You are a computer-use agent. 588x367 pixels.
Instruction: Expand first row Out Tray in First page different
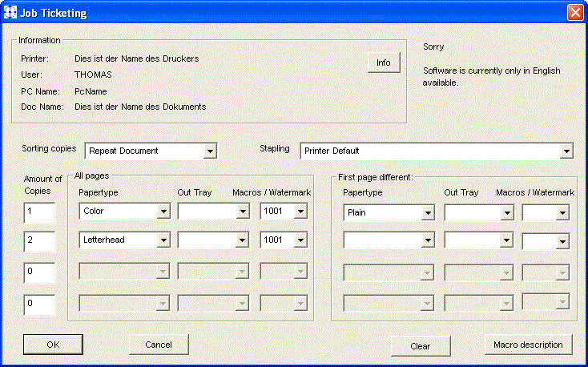(x=505, y=213)
